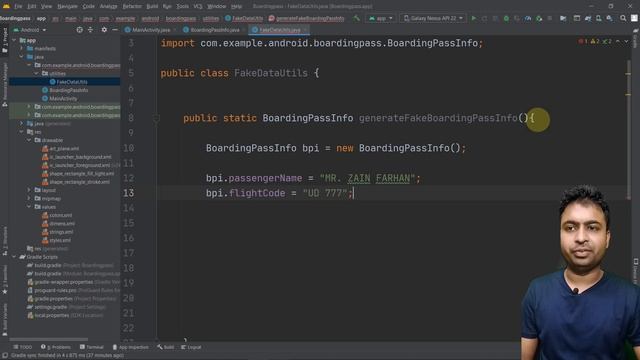Open local.properties file in Gradle Scripts

click(x=65, y=316)
